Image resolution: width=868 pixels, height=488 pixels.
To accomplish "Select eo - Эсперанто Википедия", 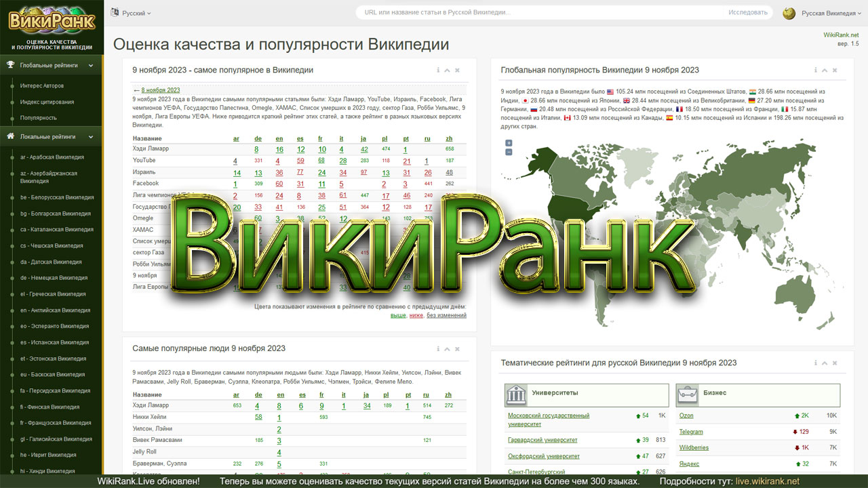I will tap(54, 326).
